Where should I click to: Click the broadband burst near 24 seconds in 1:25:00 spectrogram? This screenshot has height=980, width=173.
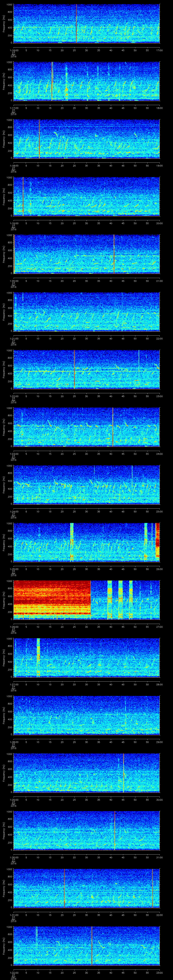click(x=71, y=542)
